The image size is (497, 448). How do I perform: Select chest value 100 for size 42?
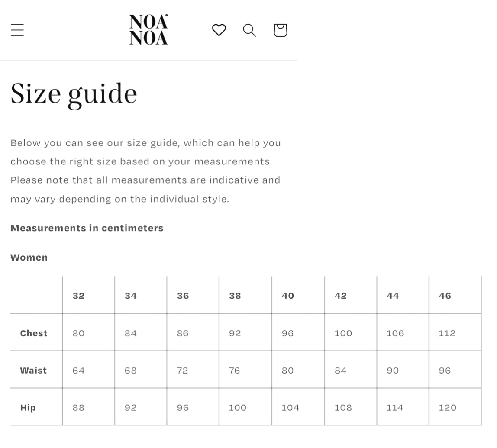(x=343, y=333)
